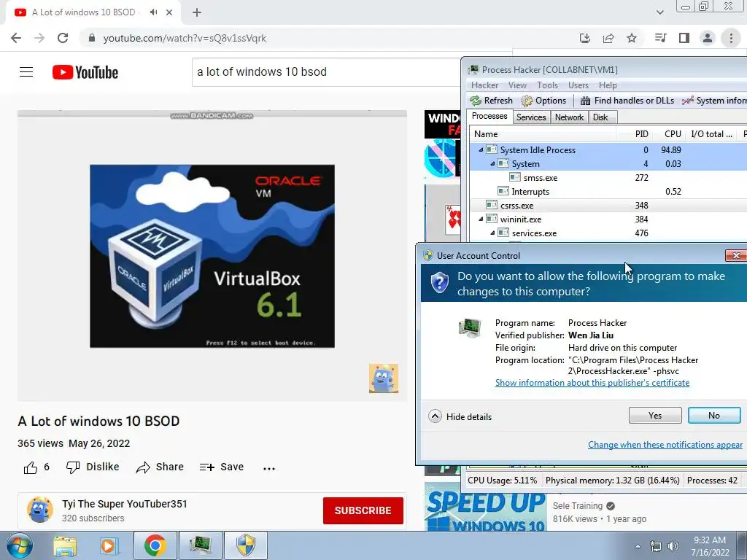Image resolution: width=747 pixels, height=560 pixels.
Task: Mute the tab via speaker icon
Action: click(153, 12)
